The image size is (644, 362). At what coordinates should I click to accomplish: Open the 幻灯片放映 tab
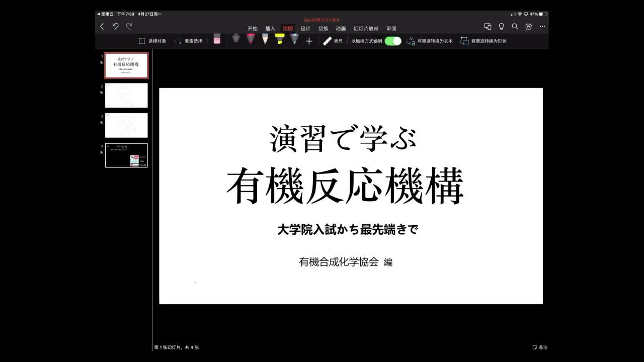366,29
